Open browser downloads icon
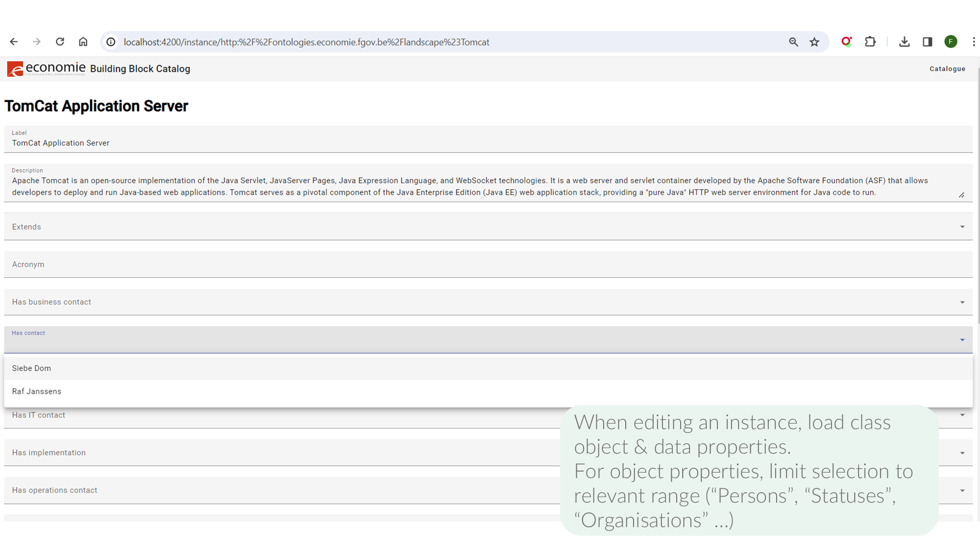 (905, 42)
